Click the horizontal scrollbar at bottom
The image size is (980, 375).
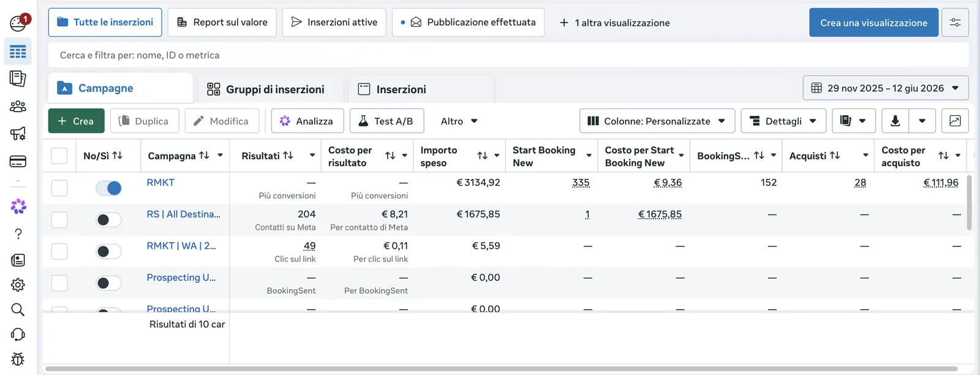502,369
